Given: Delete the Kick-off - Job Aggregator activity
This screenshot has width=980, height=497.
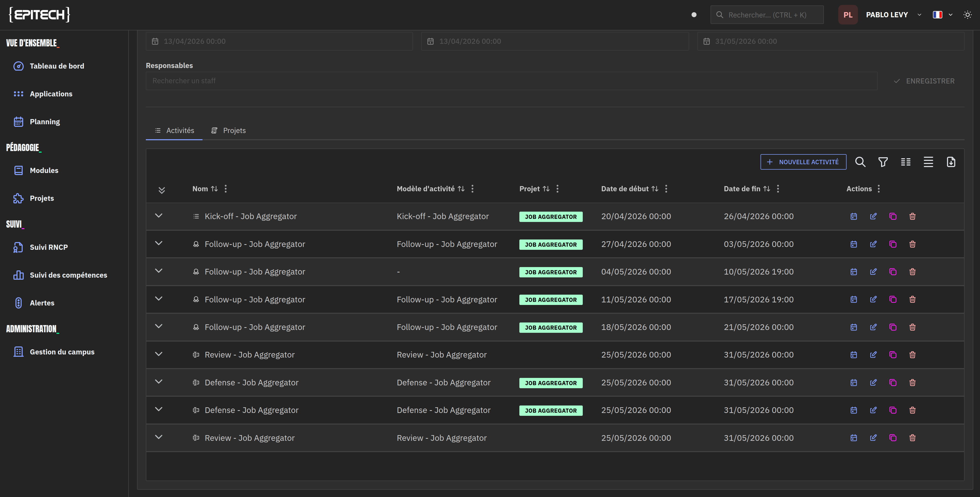Looking at the screenshot, I should click(912, 217).
